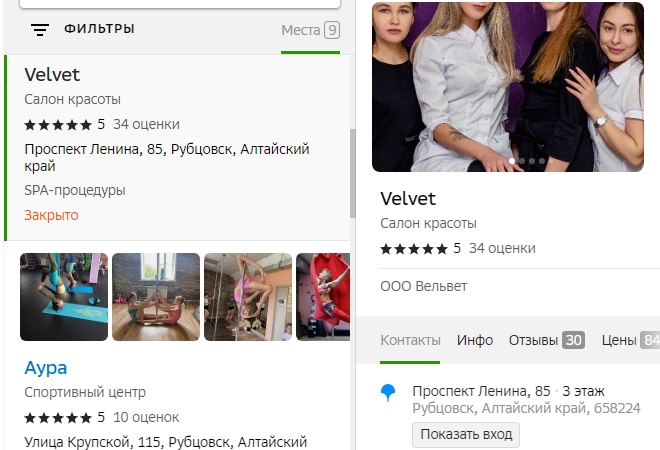The width and height of the screenshot is (660, 450).
Task: Open the Аура sports center link
Action: 46,368
